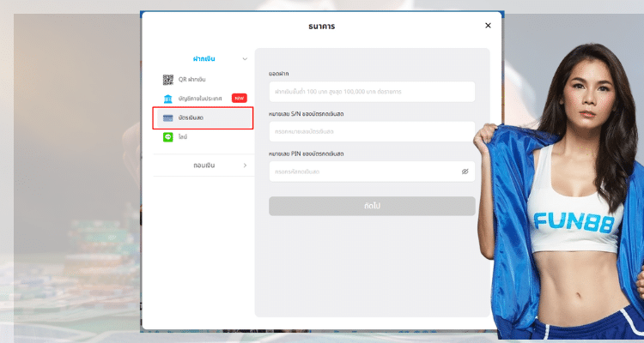Screen dimensions: 644x343
Task: Click the red 'new' badge
Action: [240, 99]
